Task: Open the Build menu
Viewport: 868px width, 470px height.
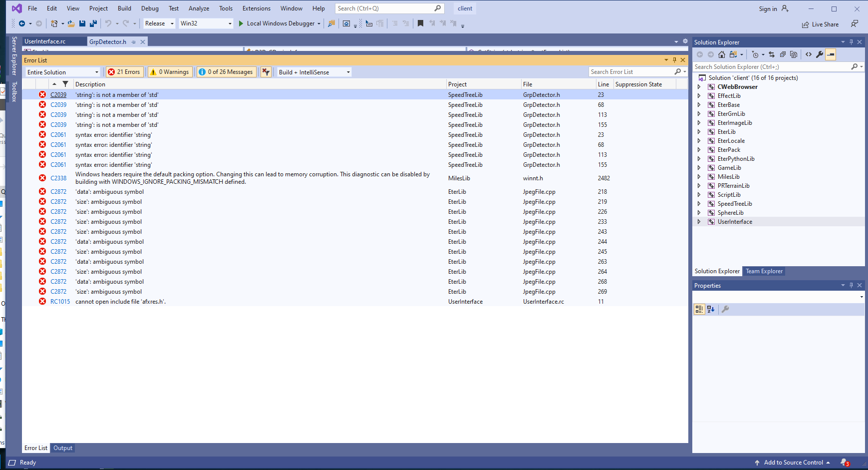Action: [x=124, y=8]
